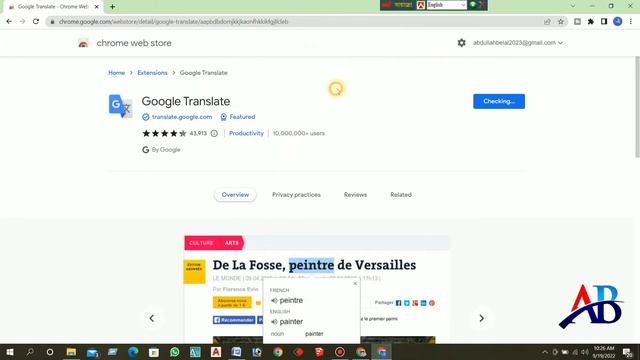Switch to Privacy practices tab
This screenshot has height=360, width=640.
pos(296,195)
